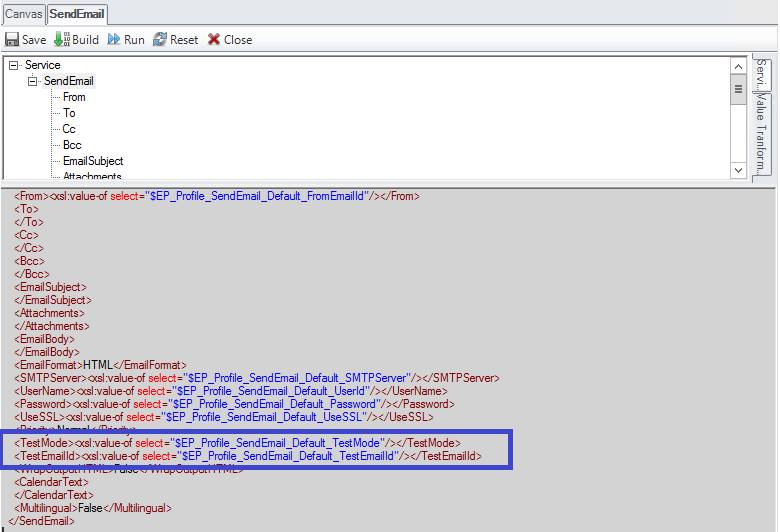Click the opening <Bcc> tag line

tap(29, 261)
